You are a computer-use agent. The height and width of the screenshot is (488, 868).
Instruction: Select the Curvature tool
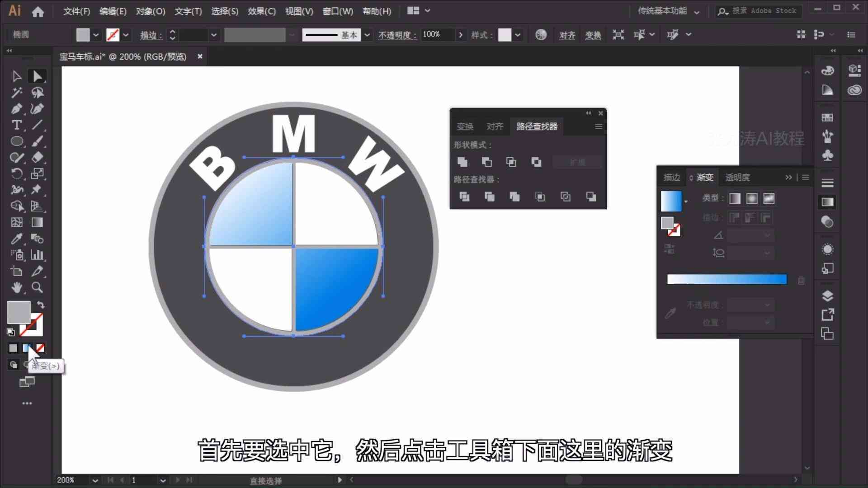click(37, 109)
